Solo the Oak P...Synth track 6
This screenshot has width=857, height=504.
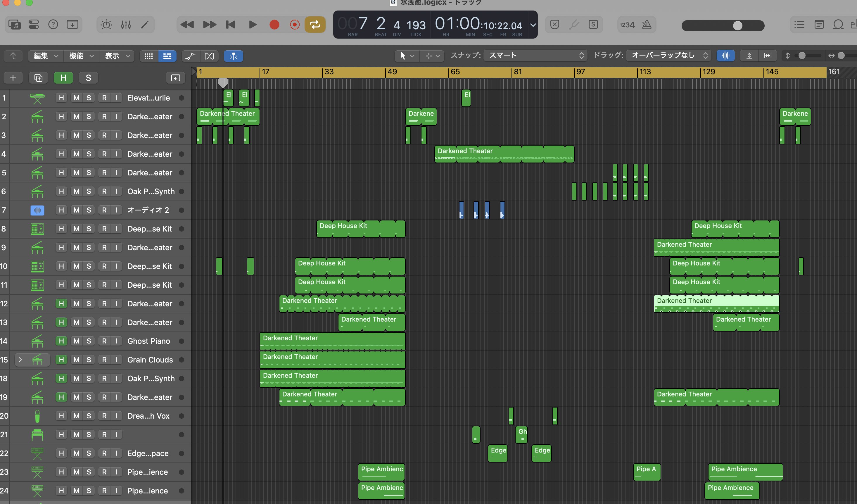point(89,191)
